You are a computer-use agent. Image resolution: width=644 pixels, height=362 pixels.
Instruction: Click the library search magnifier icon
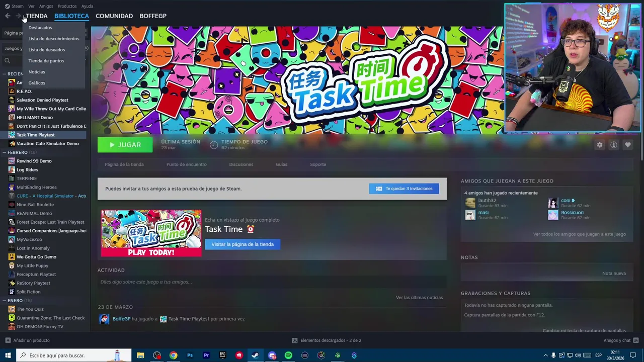(x=7, y=61)
